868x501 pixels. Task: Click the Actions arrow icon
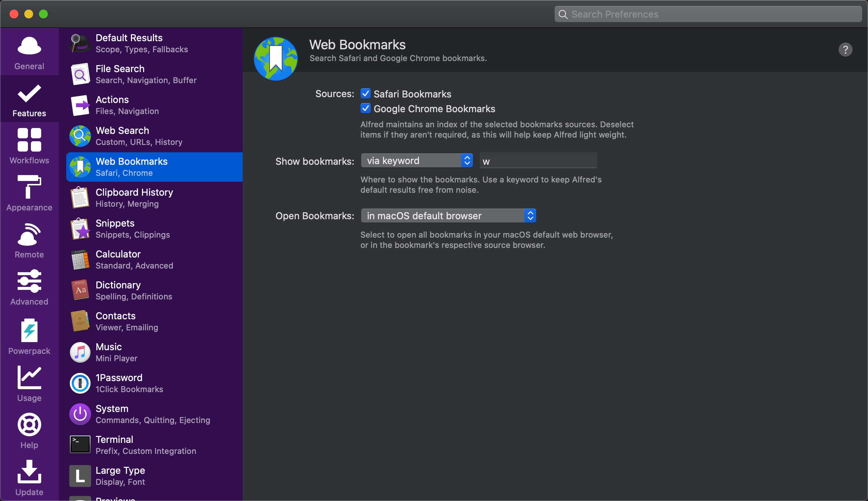(80, 105)
